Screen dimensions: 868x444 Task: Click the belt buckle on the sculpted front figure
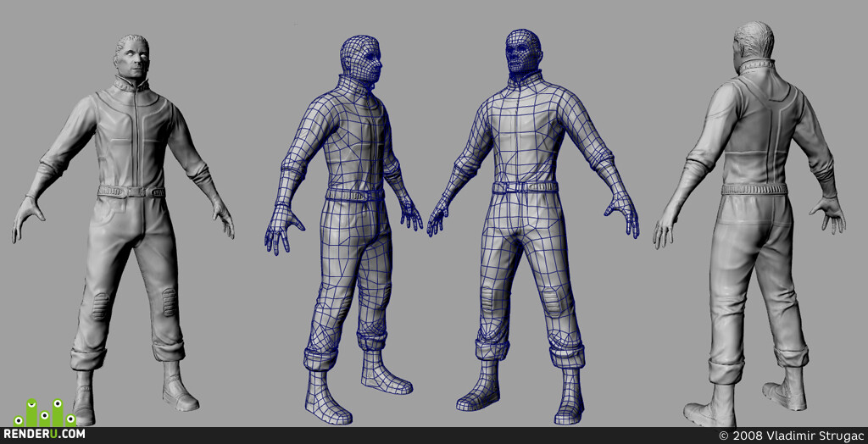tap(132, 191)
